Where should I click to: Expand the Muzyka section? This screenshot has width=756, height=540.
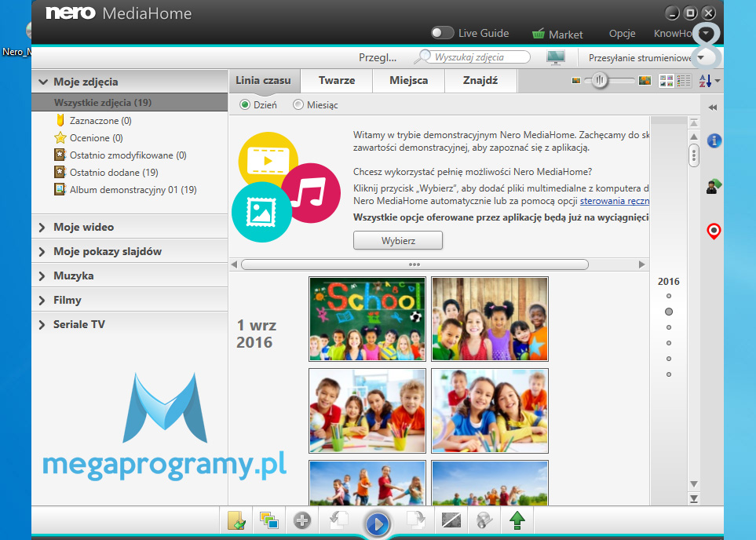42,275
